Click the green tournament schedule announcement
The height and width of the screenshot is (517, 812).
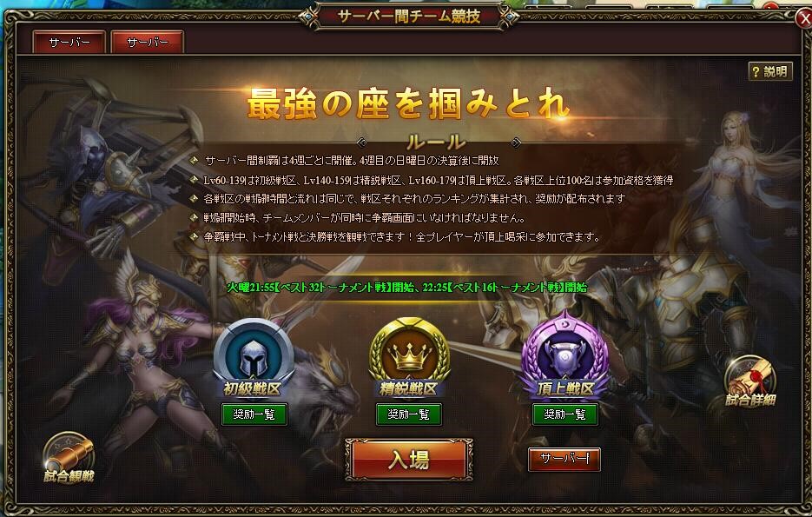click(407, 287)
